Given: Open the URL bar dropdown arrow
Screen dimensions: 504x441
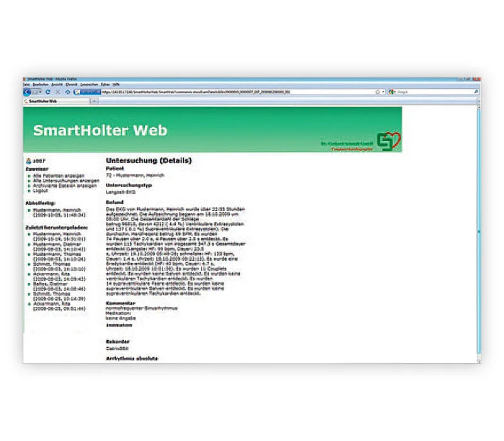Looking at the screenshot, I should click(x=383, y=92).
